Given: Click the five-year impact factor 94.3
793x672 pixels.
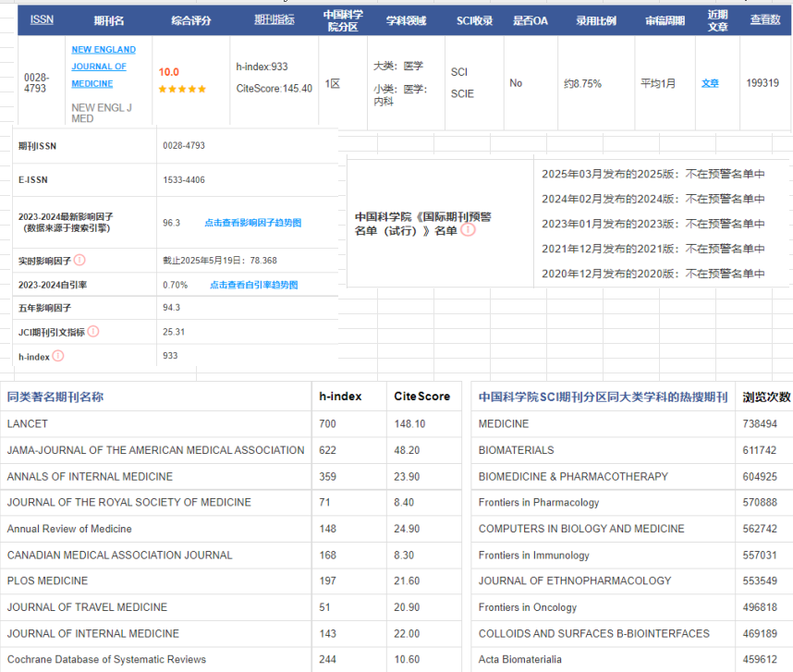Looking at the screenshot, I should point(171,308).
